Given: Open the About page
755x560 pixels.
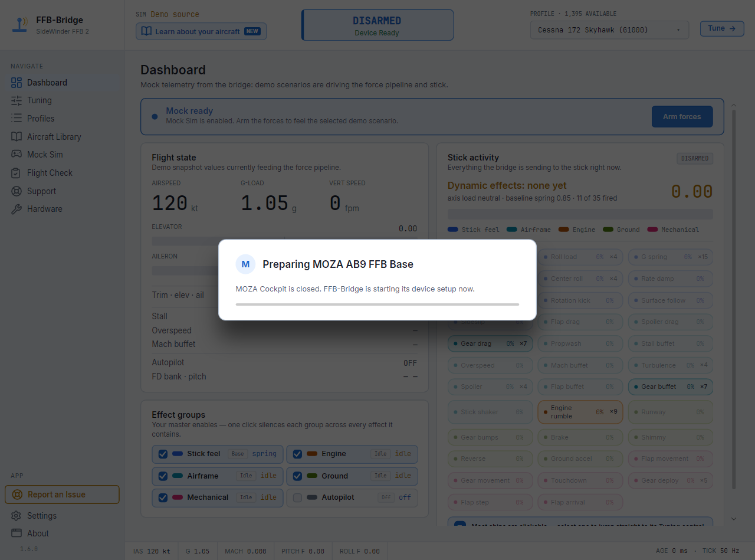Looking at the screenshot, I should [62, 533].
